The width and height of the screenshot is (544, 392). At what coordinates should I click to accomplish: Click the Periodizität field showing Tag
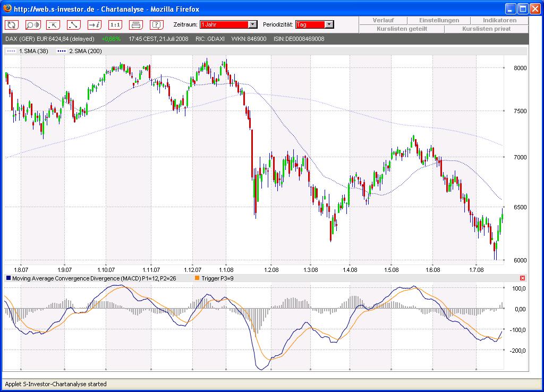(310, 24)
